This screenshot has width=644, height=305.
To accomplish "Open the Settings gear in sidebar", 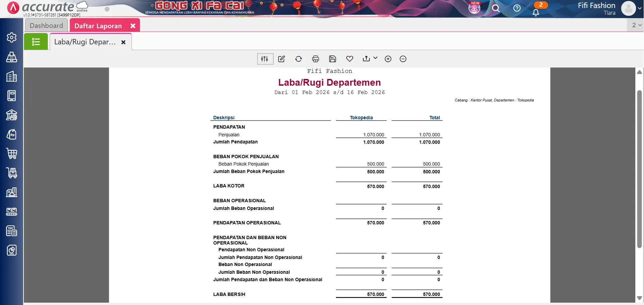I will [x=12, y=37].
